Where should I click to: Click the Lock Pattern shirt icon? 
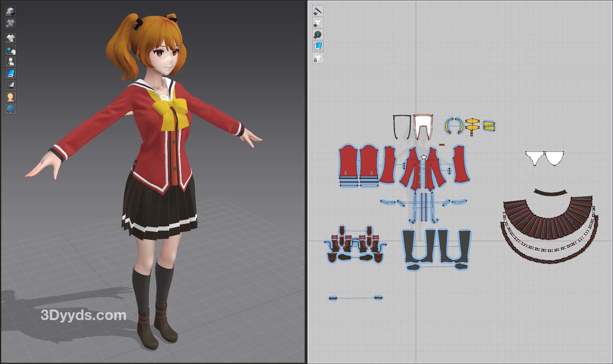click(318, 59)
